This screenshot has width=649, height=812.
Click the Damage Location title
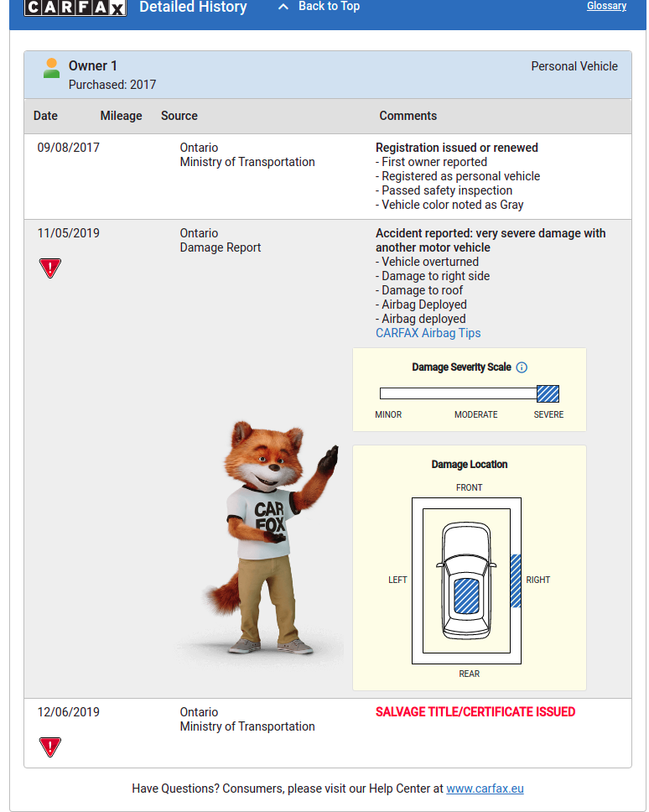pos(470,465)
